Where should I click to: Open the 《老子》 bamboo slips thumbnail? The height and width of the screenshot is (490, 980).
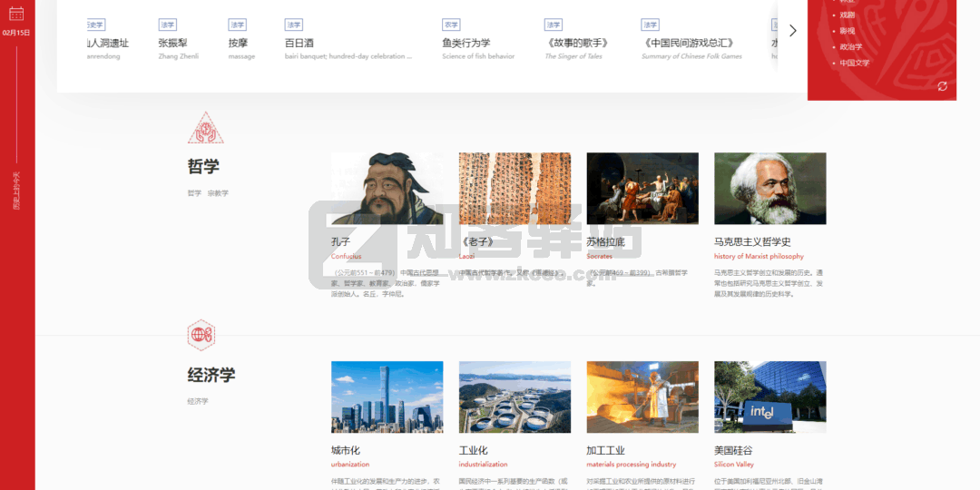(515, 188)
